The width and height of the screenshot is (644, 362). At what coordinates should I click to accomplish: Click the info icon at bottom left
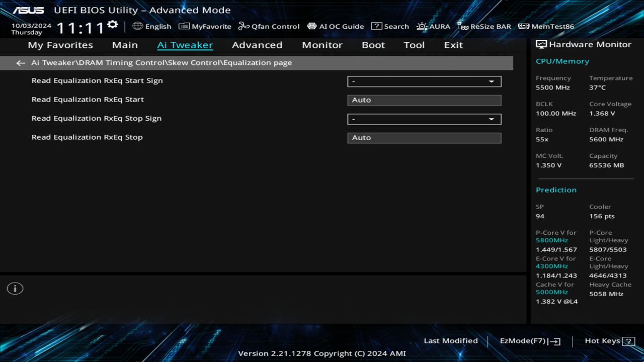15,288
